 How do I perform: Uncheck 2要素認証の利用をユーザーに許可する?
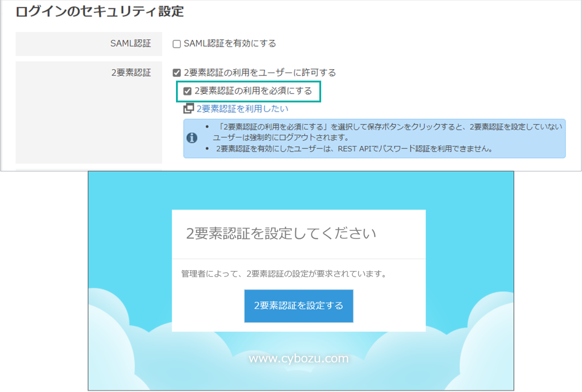pyautogui.click(x=177, y=73)
